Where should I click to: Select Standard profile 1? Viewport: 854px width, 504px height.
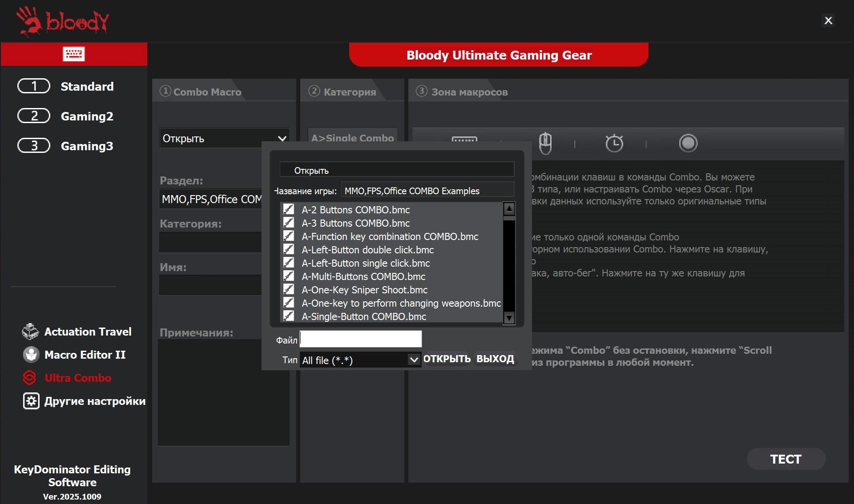[65, 86]
